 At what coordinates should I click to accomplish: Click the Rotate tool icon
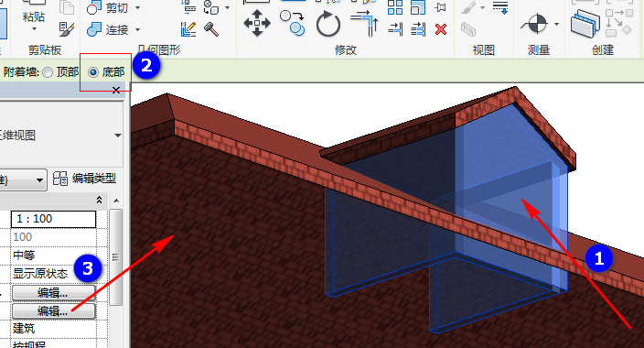click(x=328, y=24)
